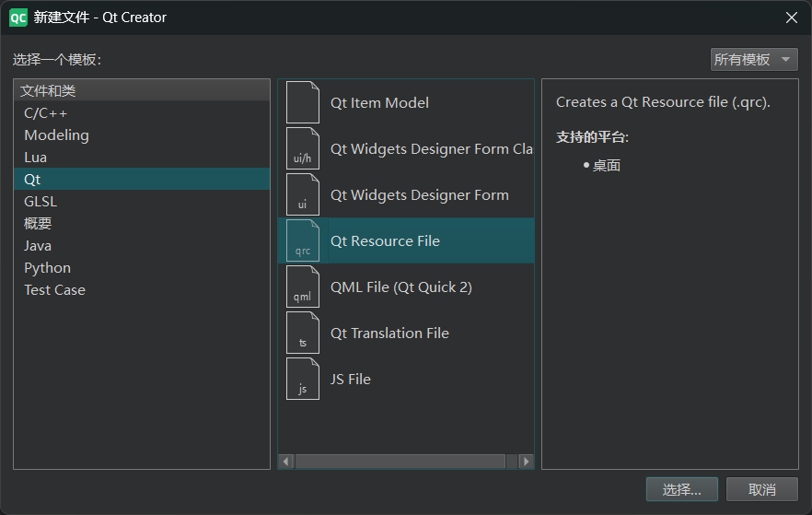Click the ui/h Designer Form Class icon

[303, 148]
